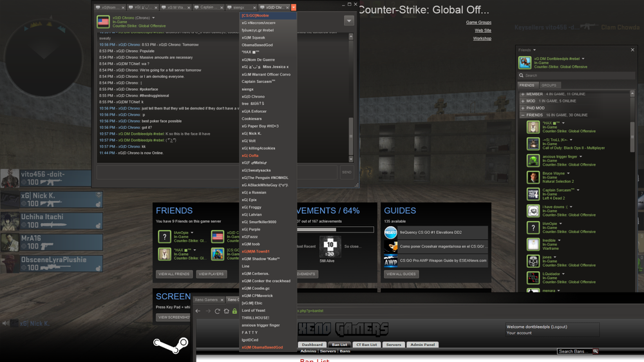Open the Game Groups link

tap(478, 22)
